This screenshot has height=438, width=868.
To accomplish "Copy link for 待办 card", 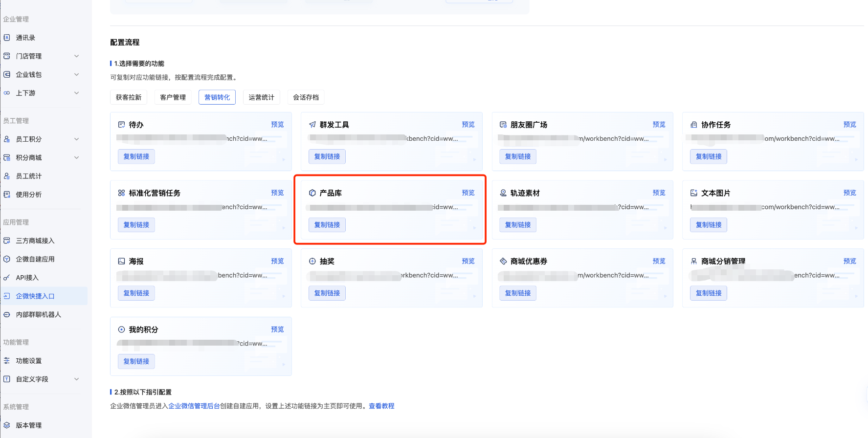I will tap(136, 156).
